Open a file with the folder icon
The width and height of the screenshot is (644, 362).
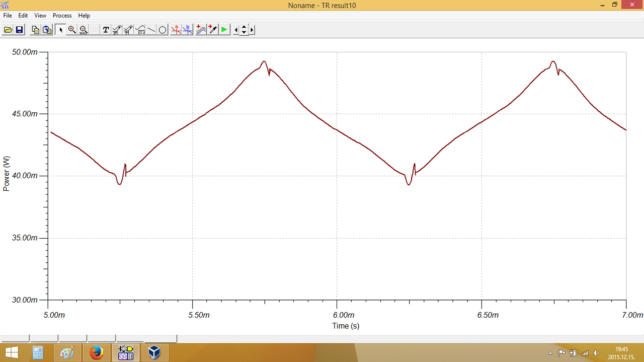[8, 30]
